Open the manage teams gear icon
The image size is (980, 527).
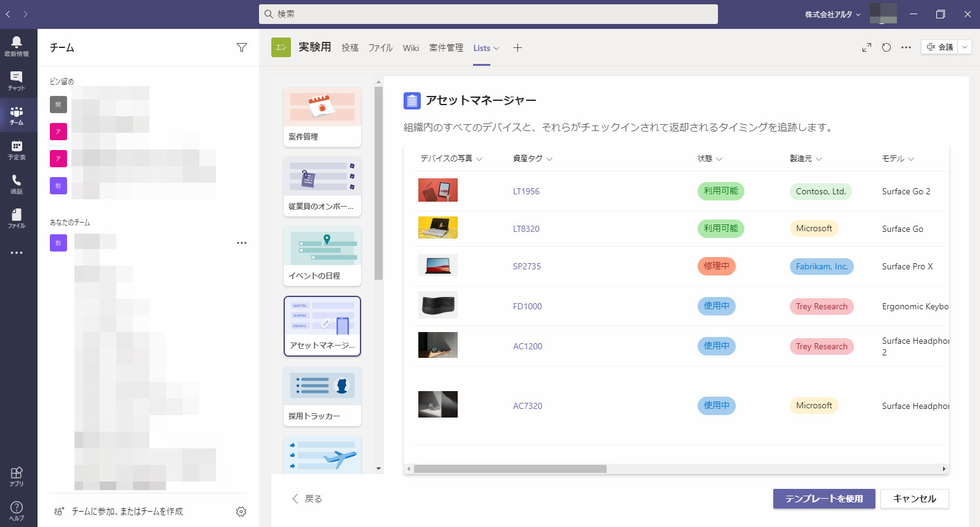click(241, 512)
